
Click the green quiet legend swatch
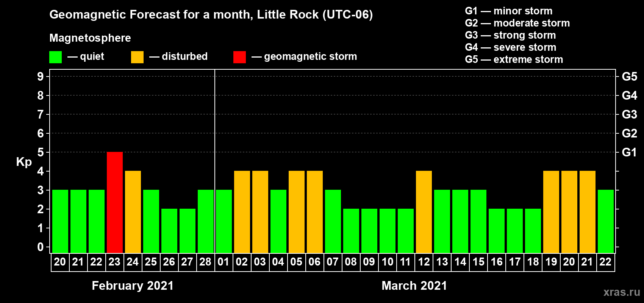pyautogui.click(x=55, y=57)
